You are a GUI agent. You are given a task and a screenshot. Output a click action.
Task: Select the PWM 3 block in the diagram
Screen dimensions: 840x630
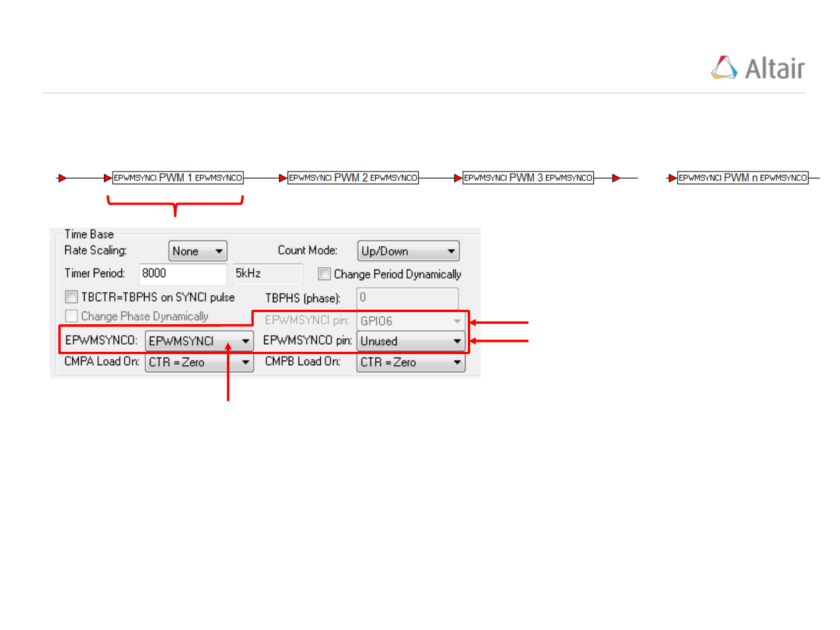coord(528,178)
